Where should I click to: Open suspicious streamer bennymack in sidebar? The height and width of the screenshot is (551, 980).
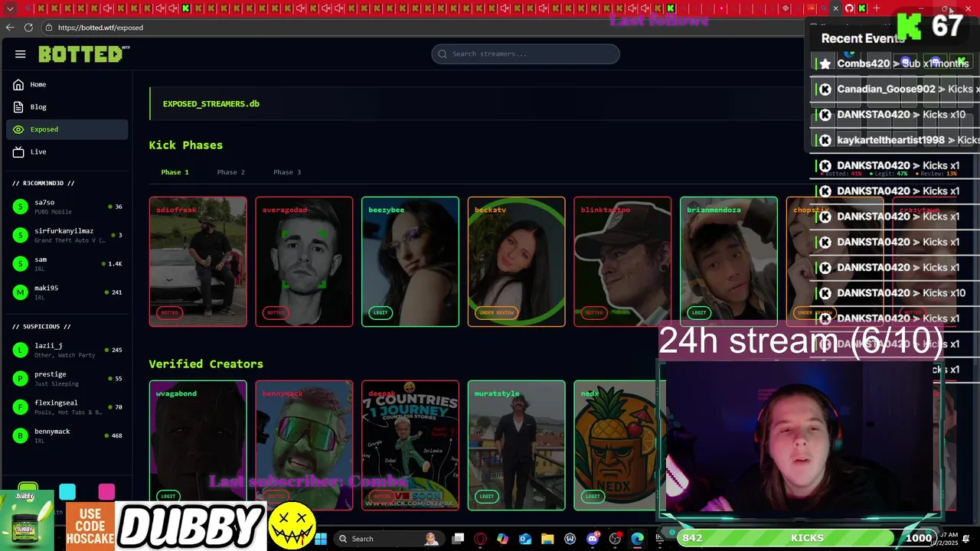[67, 435]
